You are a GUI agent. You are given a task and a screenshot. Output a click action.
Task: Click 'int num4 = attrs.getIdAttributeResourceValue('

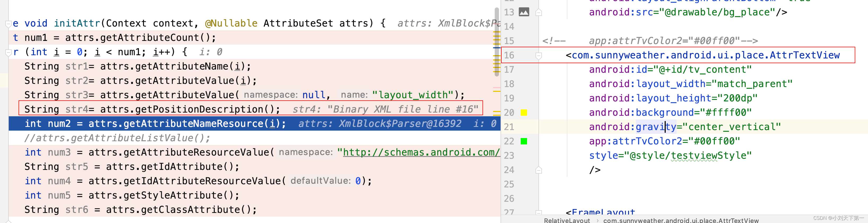155,181
